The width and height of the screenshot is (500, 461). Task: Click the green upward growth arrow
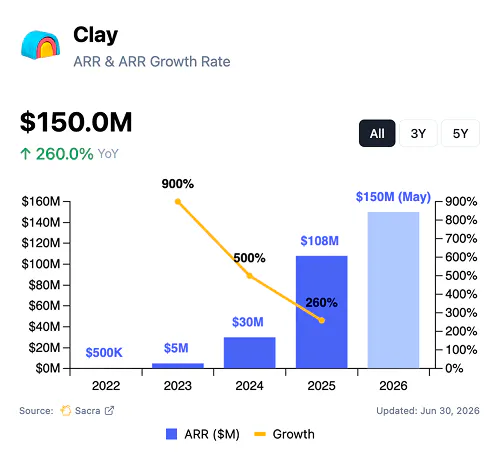point(25,154)
